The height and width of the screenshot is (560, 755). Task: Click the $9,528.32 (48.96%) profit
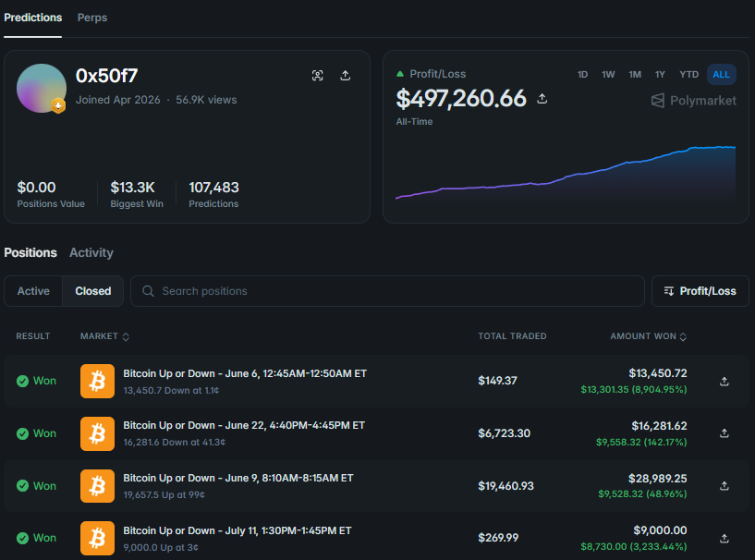tap(642, 494)
